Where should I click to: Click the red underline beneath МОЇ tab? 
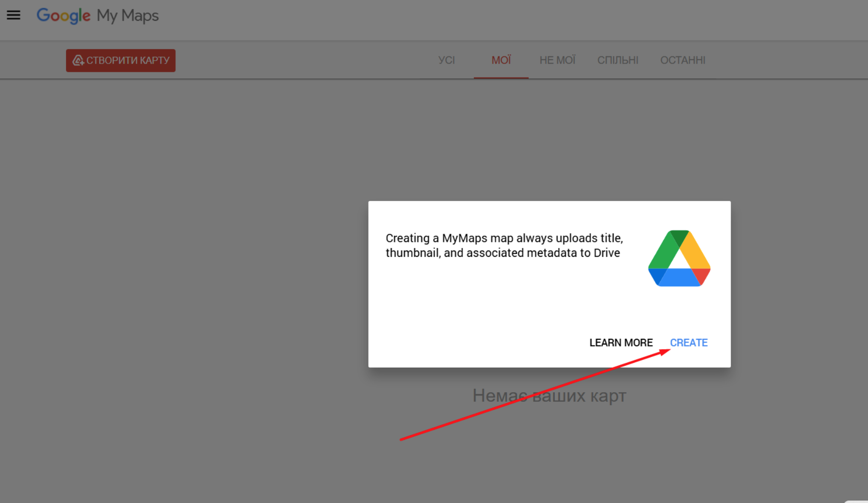(501, 78)
